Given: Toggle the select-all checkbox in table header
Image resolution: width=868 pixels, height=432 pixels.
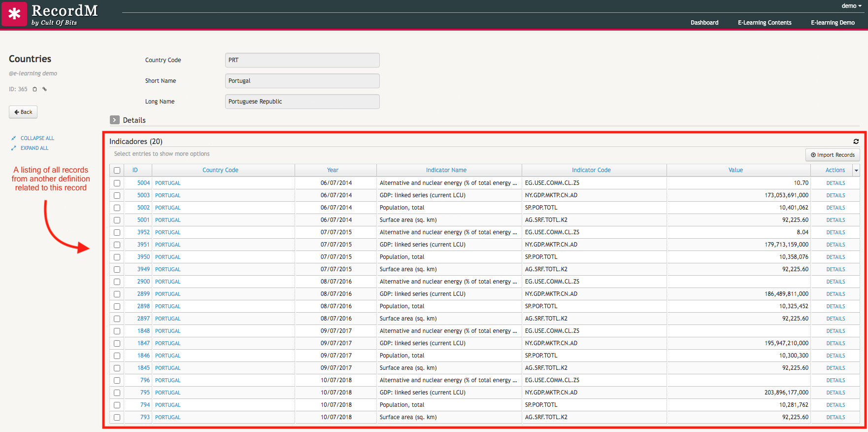Looking at the screenshot, I should pyautogui.click(x=117, y=170).
